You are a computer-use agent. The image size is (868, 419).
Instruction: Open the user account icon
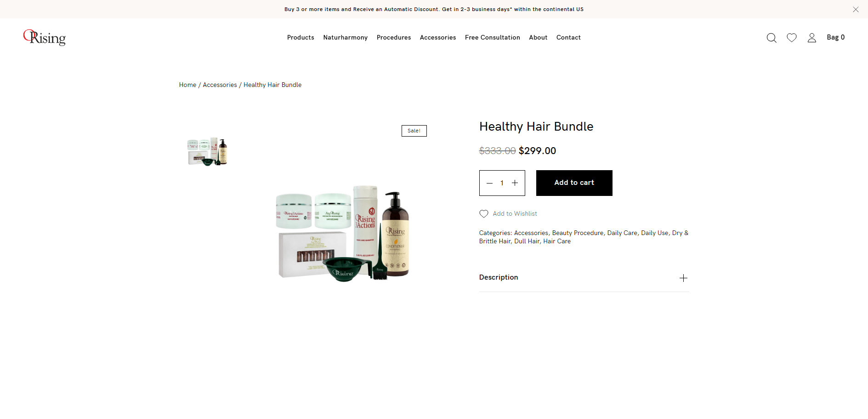(812, 38)
